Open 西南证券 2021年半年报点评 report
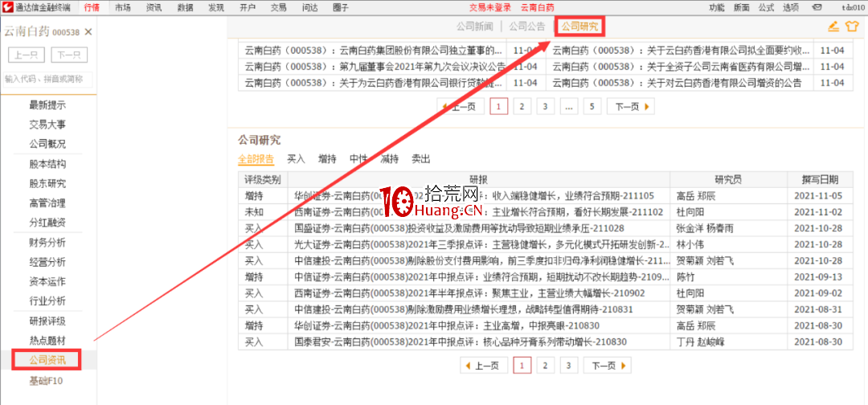This screenshot has width=868, height=405. point(470,293)
